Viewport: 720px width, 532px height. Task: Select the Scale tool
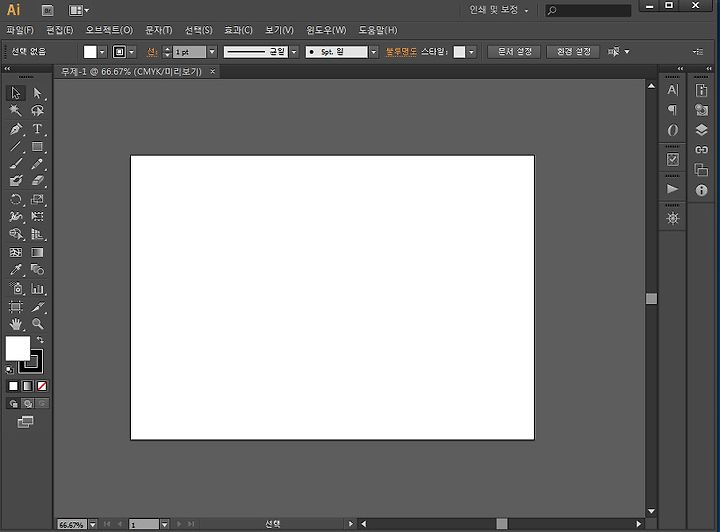click(37, 199)
